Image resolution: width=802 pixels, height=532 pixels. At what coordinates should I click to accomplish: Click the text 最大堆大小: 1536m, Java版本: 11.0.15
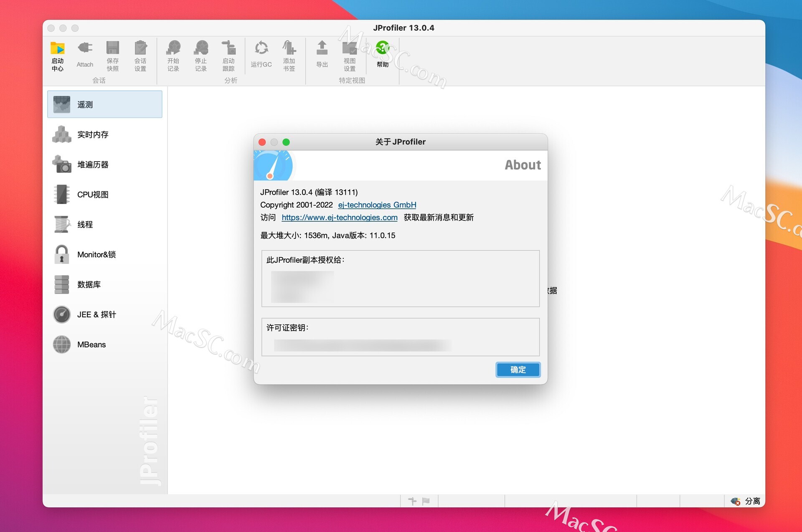(328, 236)
